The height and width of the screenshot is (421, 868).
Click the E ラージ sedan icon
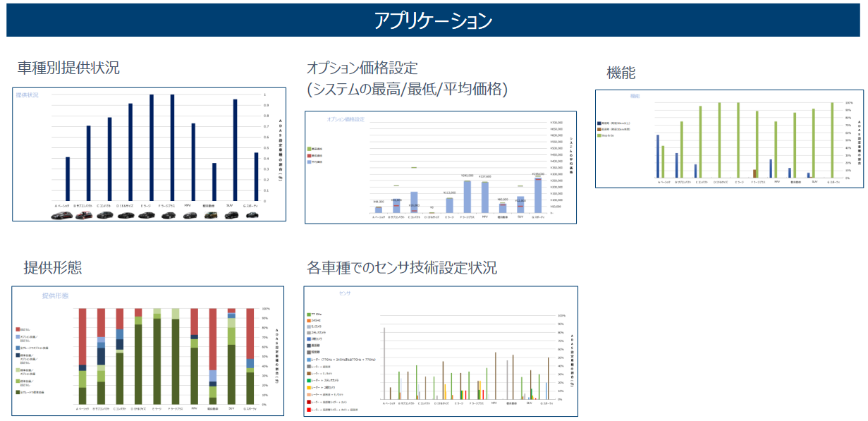(x=147, y=215)
